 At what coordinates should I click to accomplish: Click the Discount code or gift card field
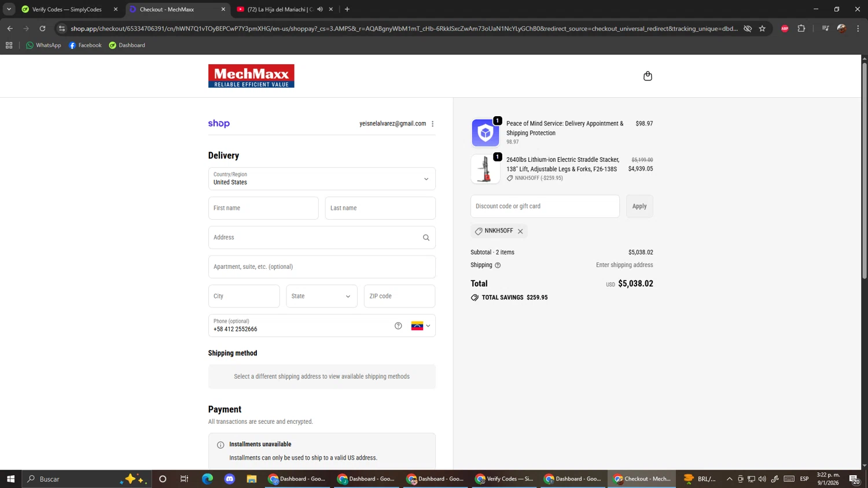tap(545, 206)
